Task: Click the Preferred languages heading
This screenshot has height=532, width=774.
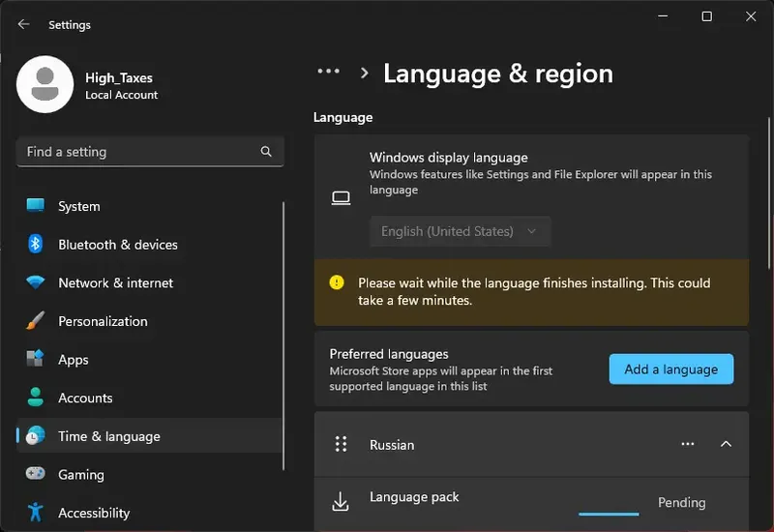Action: 389,354
